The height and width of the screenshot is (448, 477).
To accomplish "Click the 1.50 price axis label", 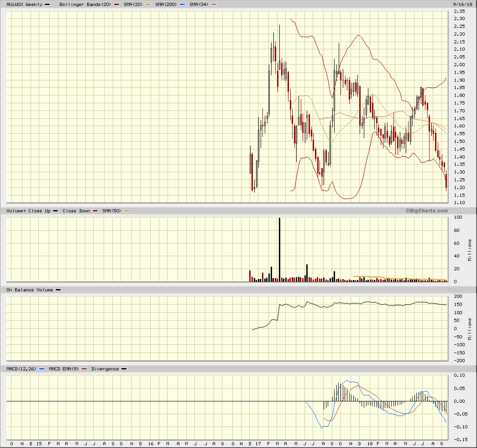I will point(459,142).
